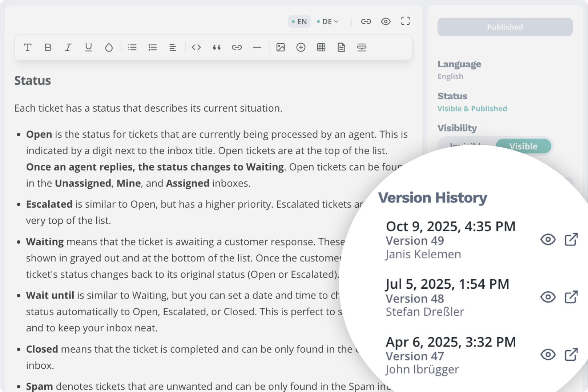
Task: Underline the selected text
Action: [x=88, y=47]
